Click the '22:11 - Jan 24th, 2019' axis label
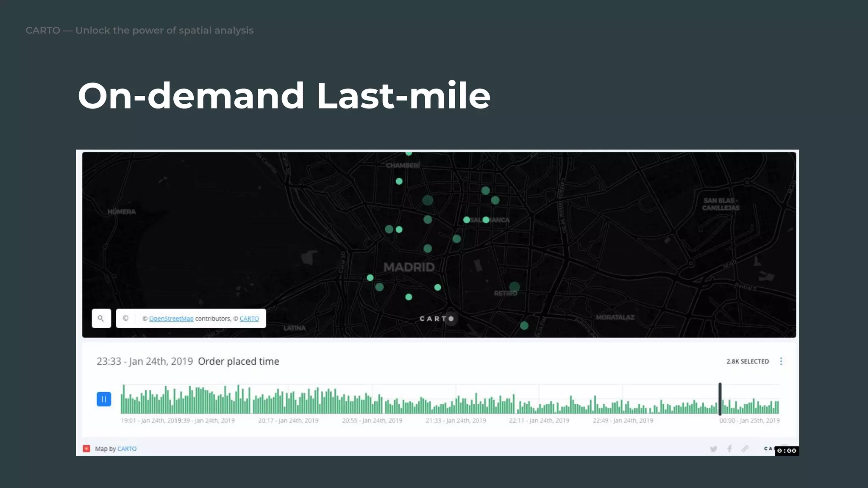This screenshot has height=488, width=868. pos(539,421)
